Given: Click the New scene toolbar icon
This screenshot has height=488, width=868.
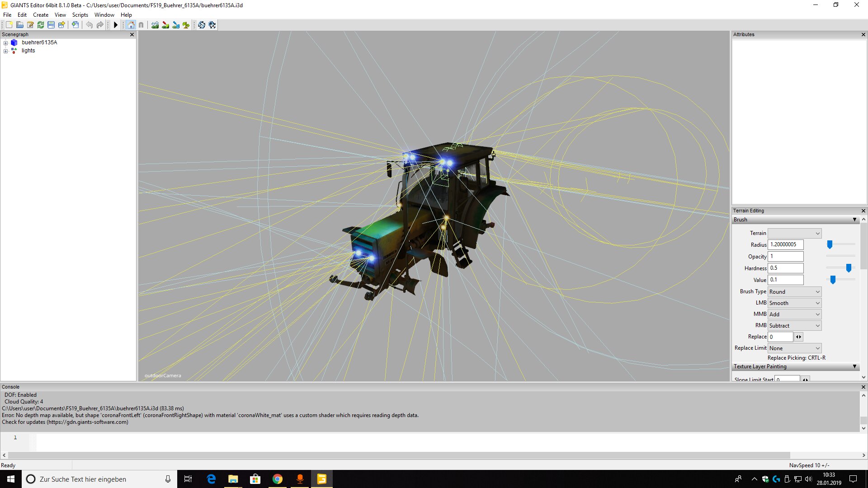Looking at the screenshot, I should click(9, 25).
